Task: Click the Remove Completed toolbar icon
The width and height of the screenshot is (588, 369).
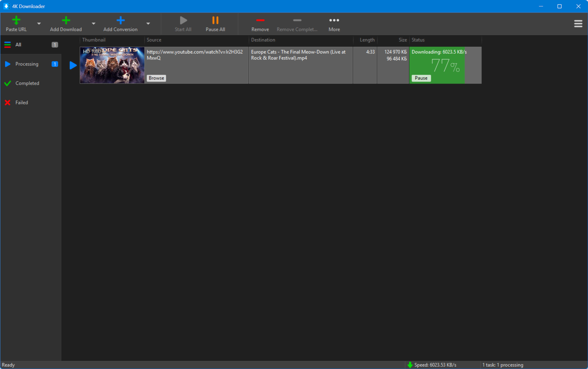Action: pos(297,20)
